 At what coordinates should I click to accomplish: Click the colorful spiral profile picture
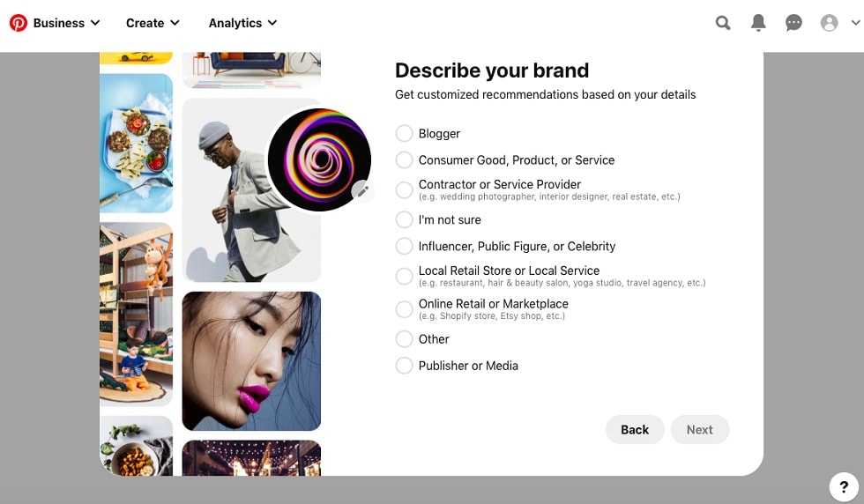click(319, 159)
